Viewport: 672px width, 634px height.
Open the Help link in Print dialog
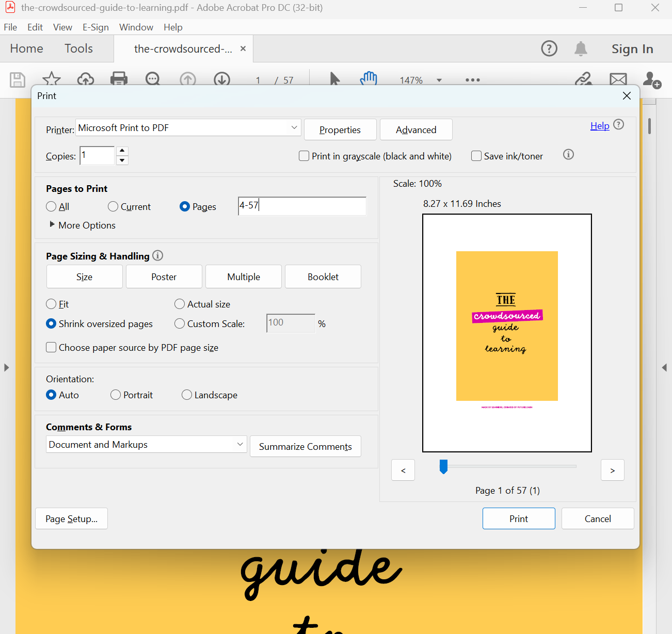pos(600,126)
